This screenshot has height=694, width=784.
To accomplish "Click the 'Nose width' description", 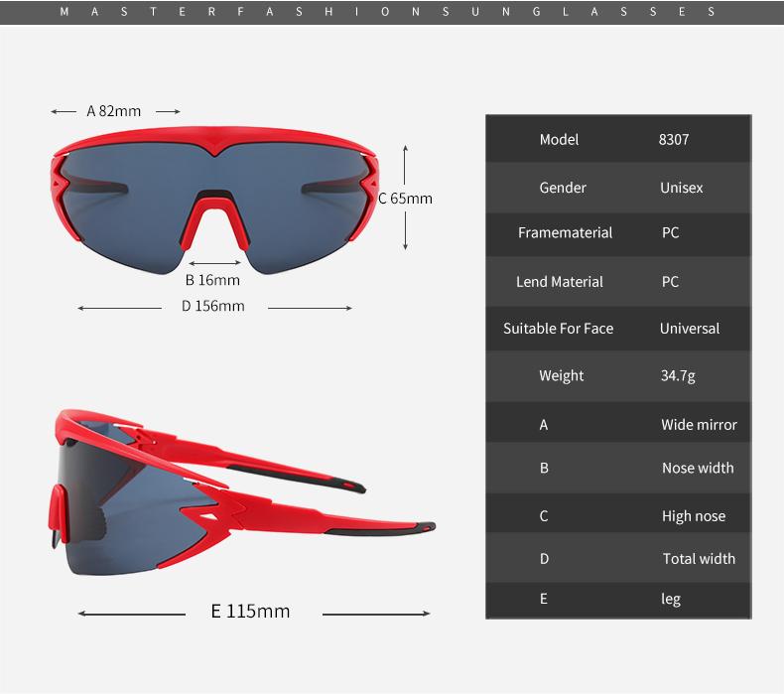I will point(698,468).
